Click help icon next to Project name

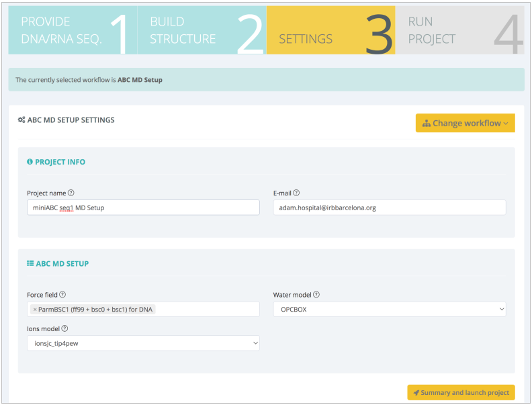(x=71, y=193)
